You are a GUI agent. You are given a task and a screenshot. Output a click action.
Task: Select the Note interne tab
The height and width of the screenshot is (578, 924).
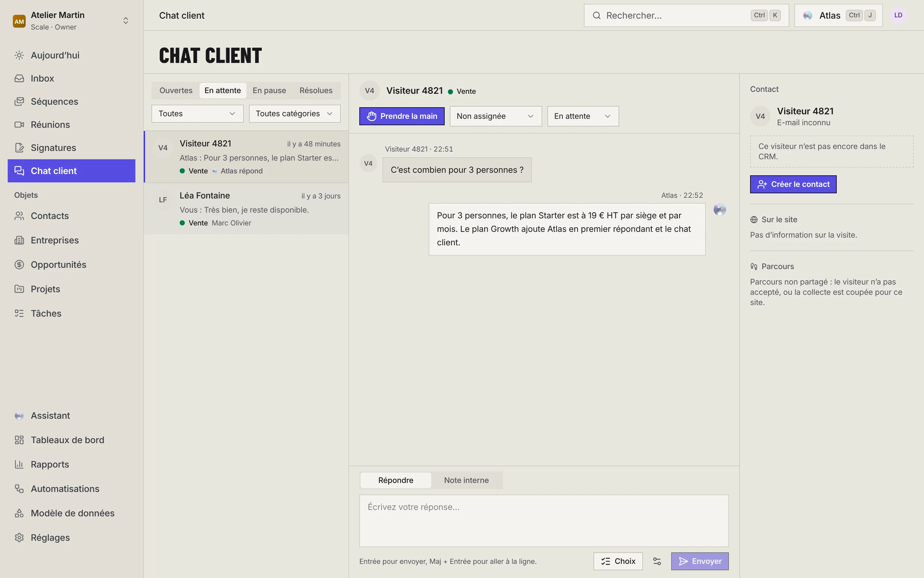(x=466, y=480)
